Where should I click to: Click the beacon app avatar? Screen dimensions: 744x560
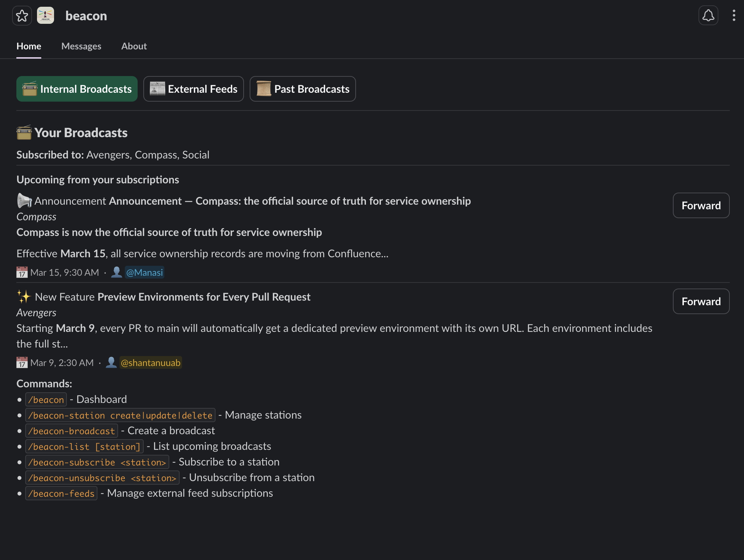[45, 15]
